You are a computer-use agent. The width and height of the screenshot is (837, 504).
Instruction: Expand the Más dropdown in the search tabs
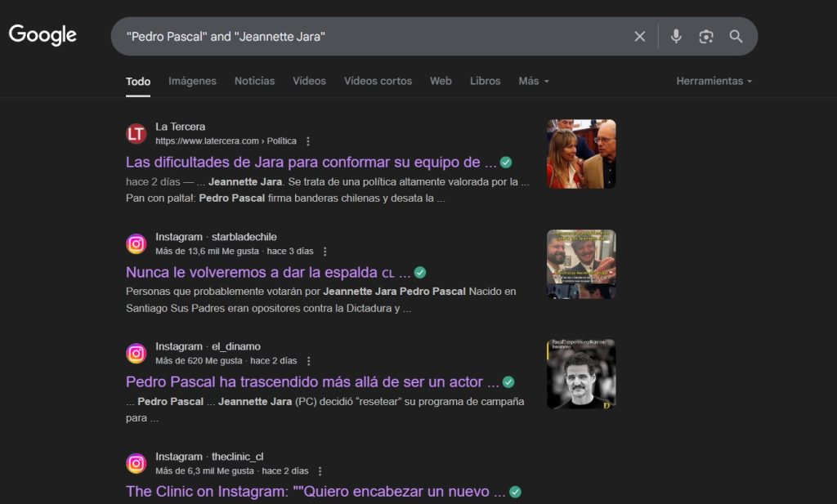coord(533,81)
